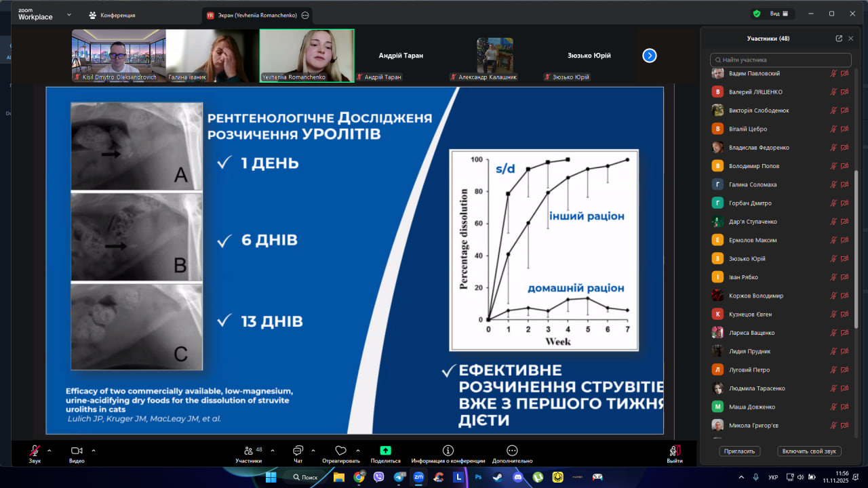Screen dimensions: 868x488
Task: Expand video options arrow next to Видео
Action: pos(94,450)
